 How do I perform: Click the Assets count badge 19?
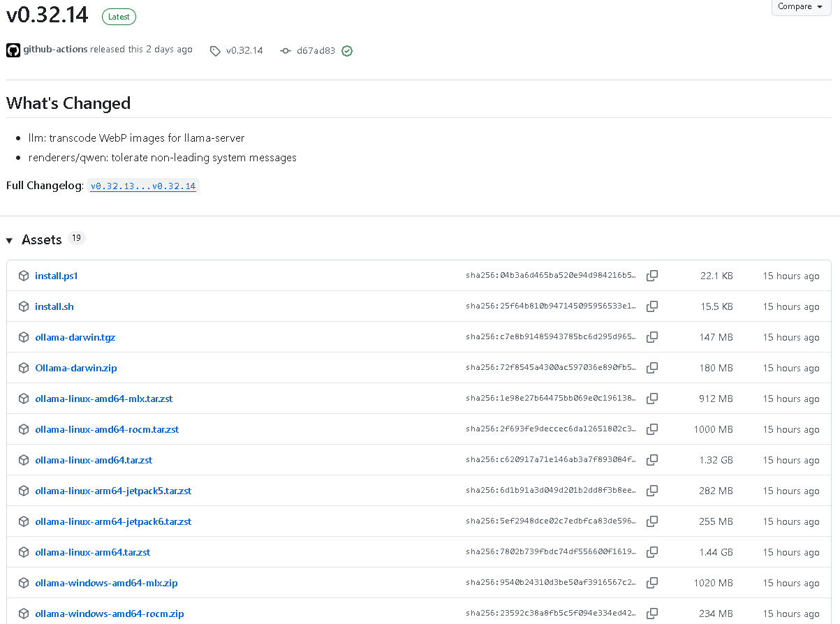(76, 239)
